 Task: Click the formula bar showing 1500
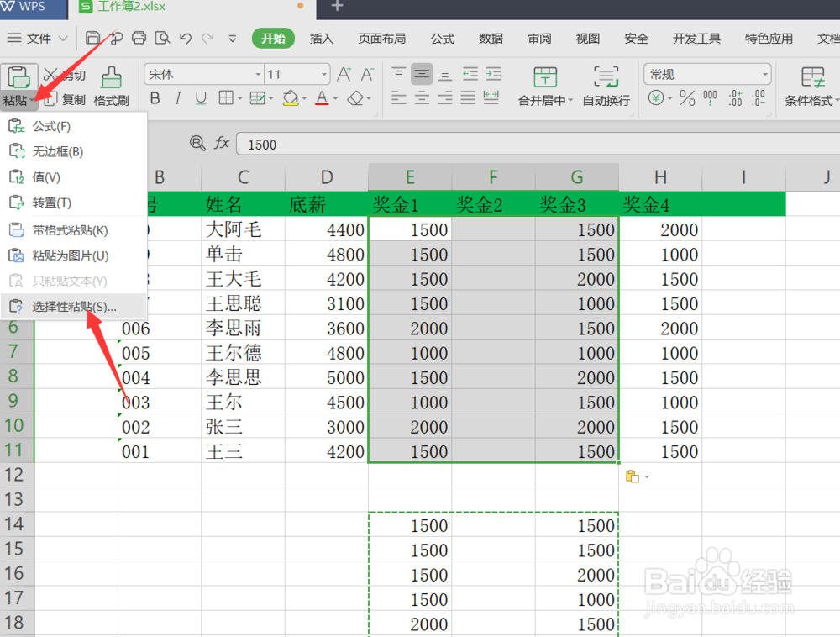click(538, 144)
